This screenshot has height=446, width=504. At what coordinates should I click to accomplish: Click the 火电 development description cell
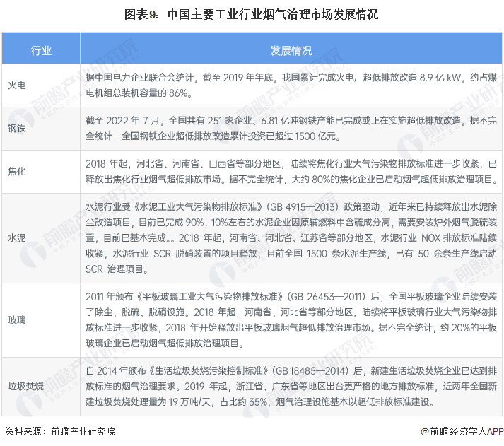[x=291, y=85]
